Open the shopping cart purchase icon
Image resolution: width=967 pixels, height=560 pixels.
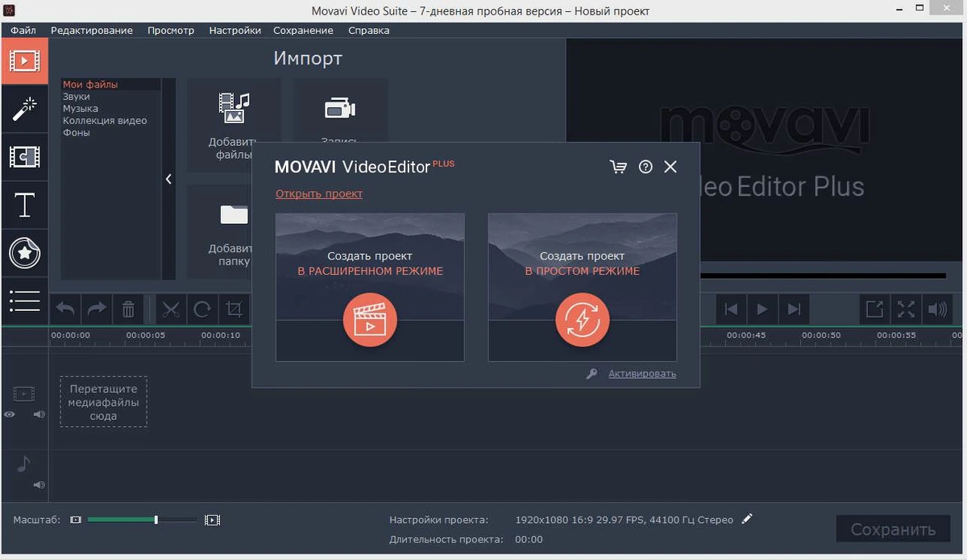619,167
